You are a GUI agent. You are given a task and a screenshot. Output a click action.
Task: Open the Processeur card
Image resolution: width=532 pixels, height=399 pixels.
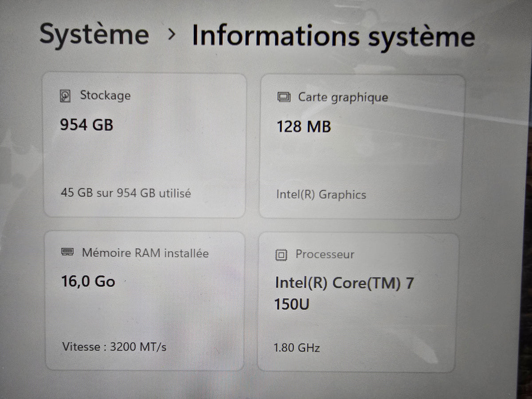[x=357, y=302]
